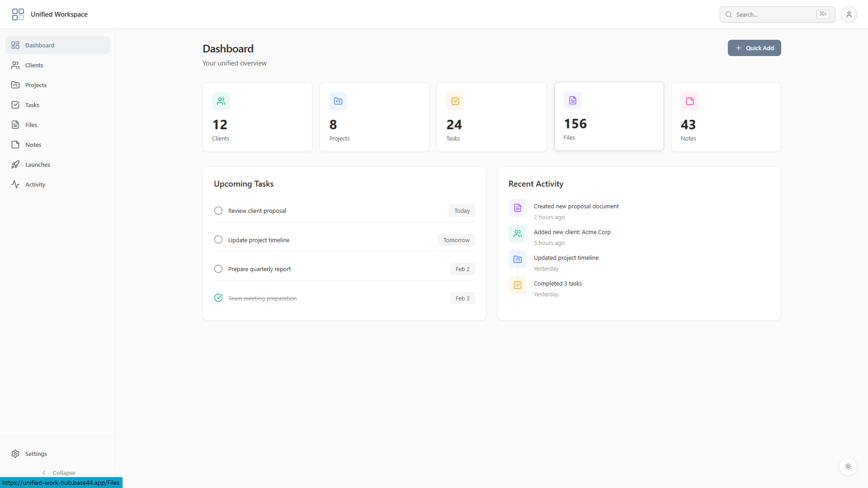This screenshot has width=868, height=488.
Task: Click 'Updated project timeline' activity entry
Action: [566, 258]
